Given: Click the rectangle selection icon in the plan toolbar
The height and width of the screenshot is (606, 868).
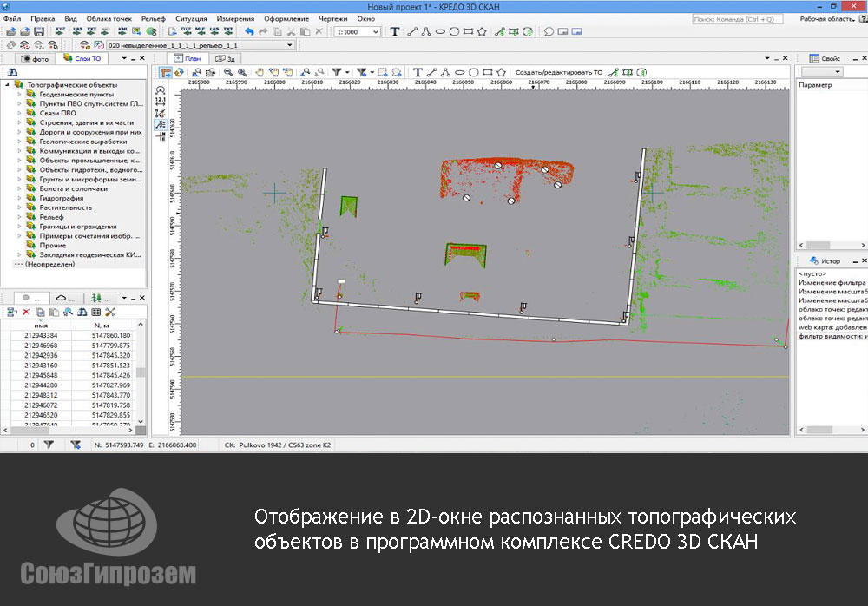Looking at the screenshot, I should point(382,73).
